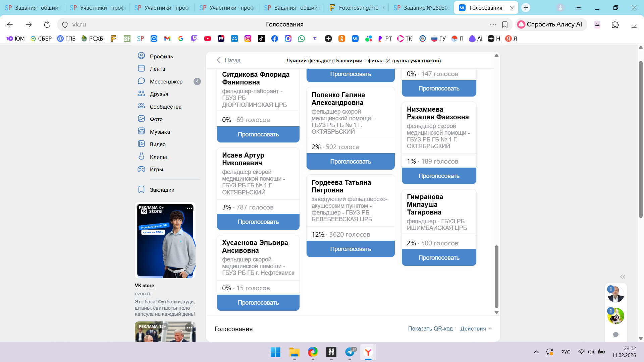Open Telegram from Windows taskbar
Image resolution: width=644 pixels, height=362 pixels.
tap(350, 352)
